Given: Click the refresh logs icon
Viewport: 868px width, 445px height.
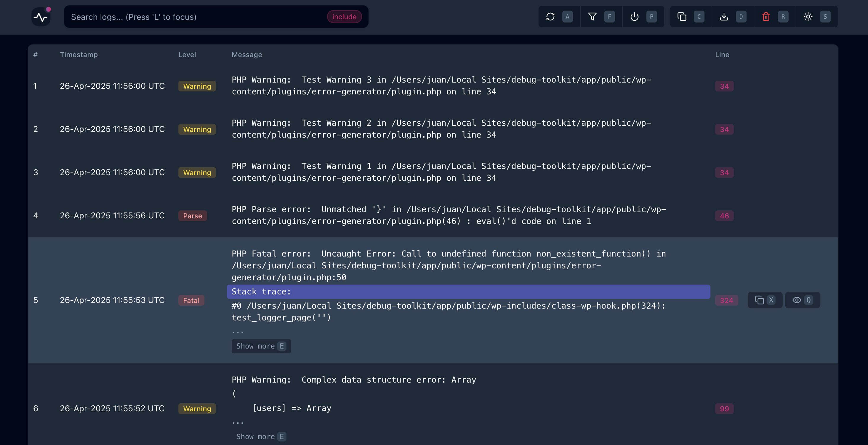Looking at the screenshot, I should click(550, 17).
